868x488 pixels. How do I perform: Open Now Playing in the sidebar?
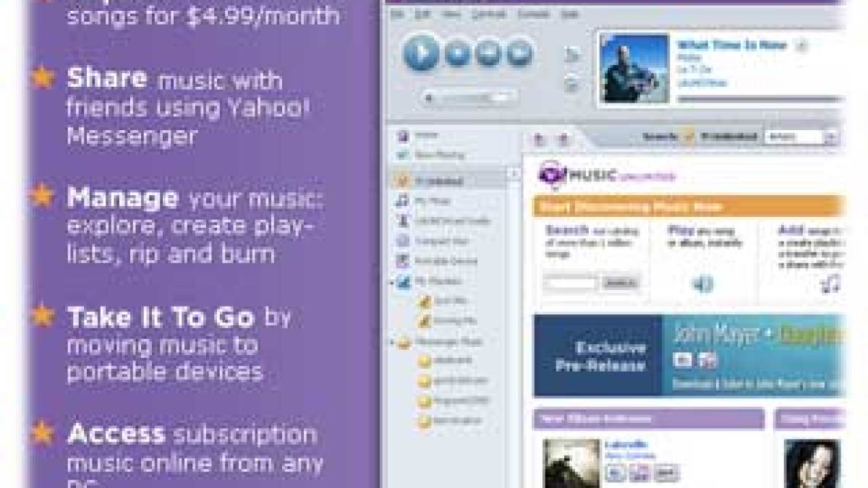click(x=430, y=155)
